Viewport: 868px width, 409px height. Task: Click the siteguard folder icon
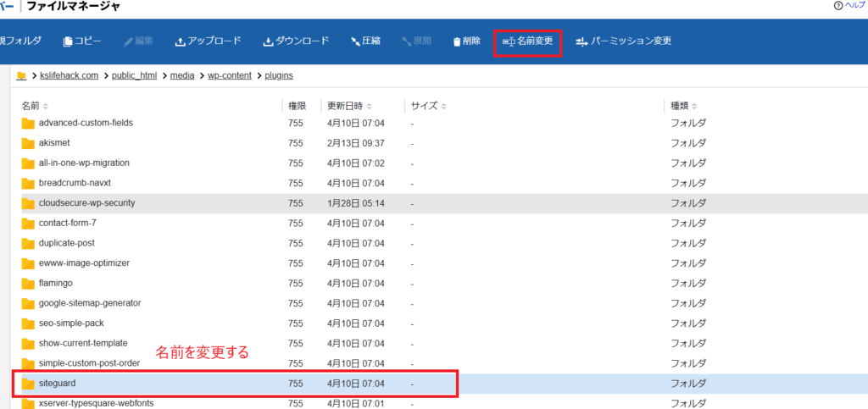tap(28, 383)
